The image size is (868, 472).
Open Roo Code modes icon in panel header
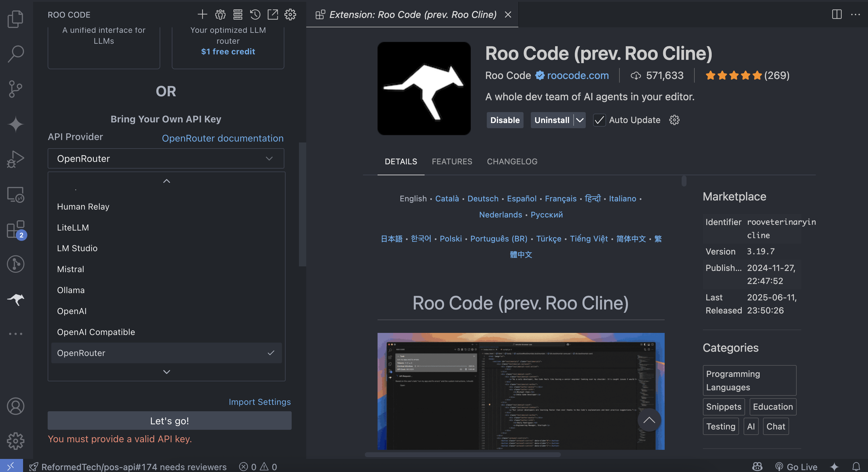pyautogui.click(x=220, y=14)
